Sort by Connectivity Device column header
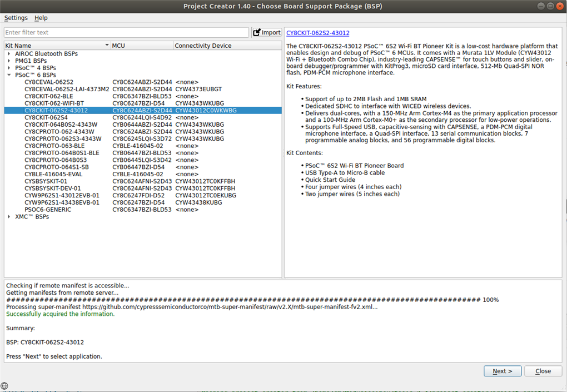Screen dimensions: 567x392 pos(227,46)
